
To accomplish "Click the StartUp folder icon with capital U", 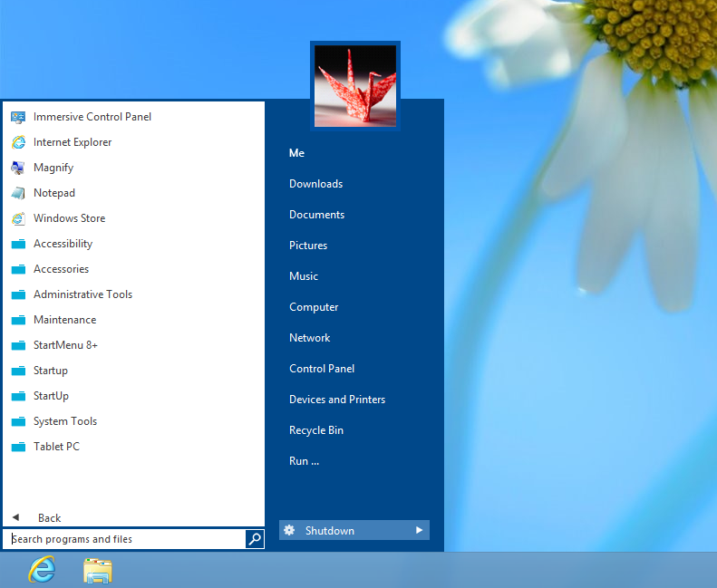I will [x=18, y=396].
